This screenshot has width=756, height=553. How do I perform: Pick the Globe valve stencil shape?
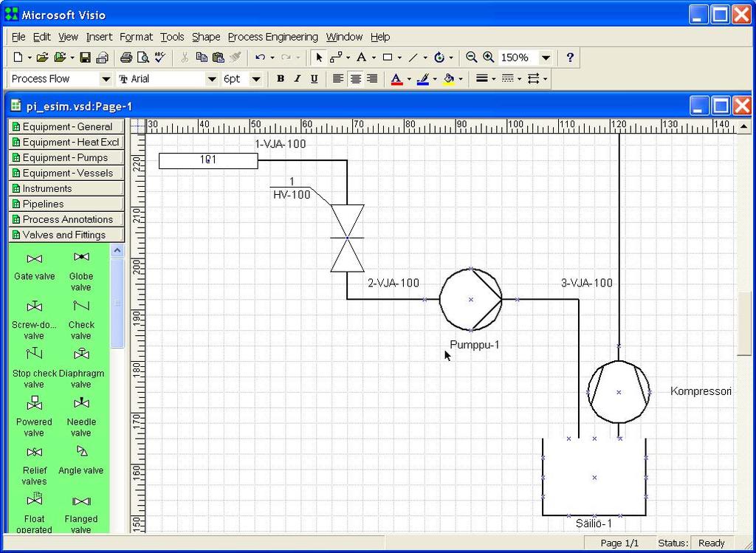(x=81, y=272)
